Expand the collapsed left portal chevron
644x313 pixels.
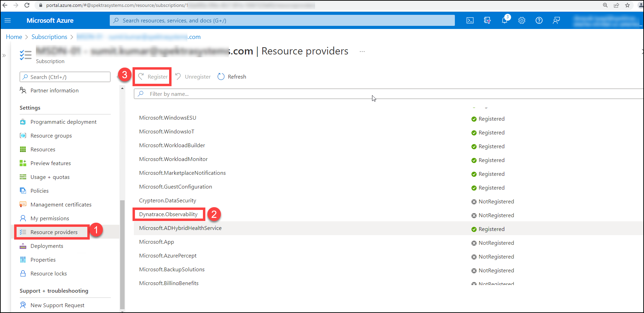(x=4, y=55)
